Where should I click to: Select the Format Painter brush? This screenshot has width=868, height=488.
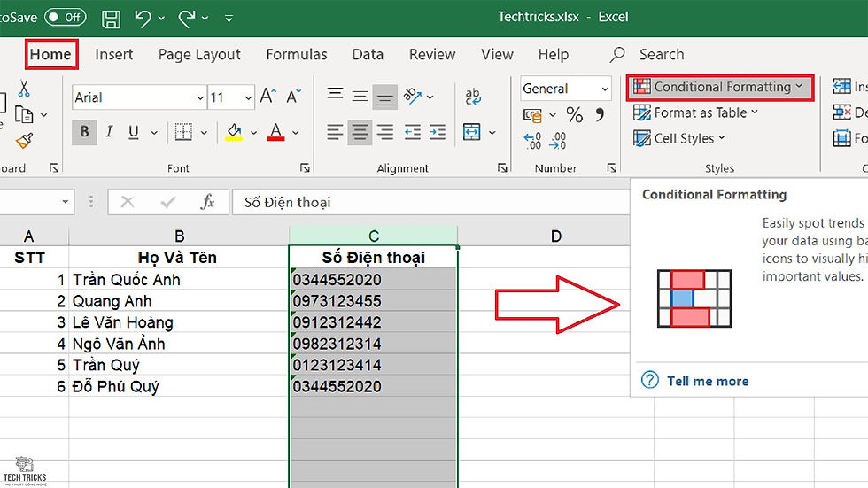[24, 141]
